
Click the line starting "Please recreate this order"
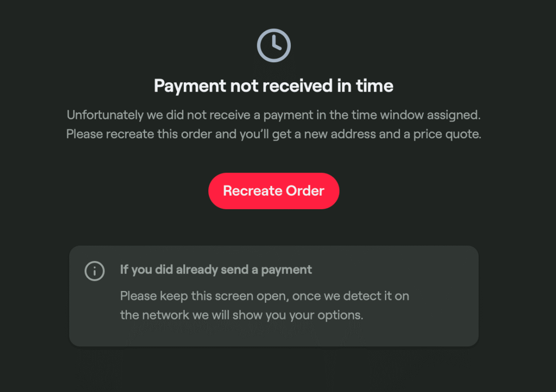click(274, 134)
